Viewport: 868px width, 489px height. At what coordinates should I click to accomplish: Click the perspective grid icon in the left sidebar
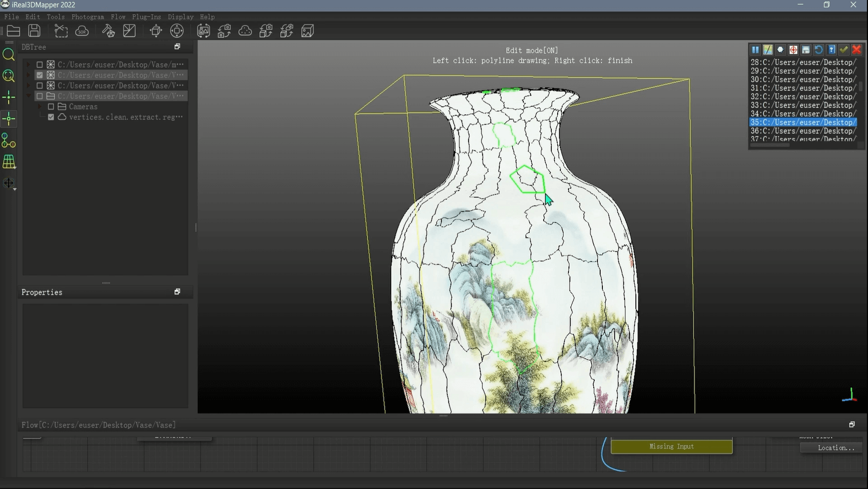9,162
